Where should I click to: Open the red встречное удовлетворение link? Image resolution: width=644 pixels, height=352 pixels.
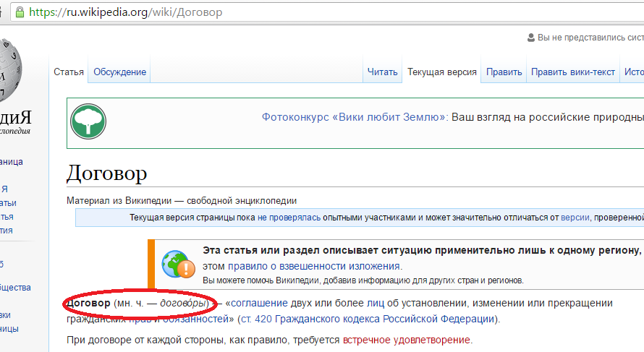[406, 340]
